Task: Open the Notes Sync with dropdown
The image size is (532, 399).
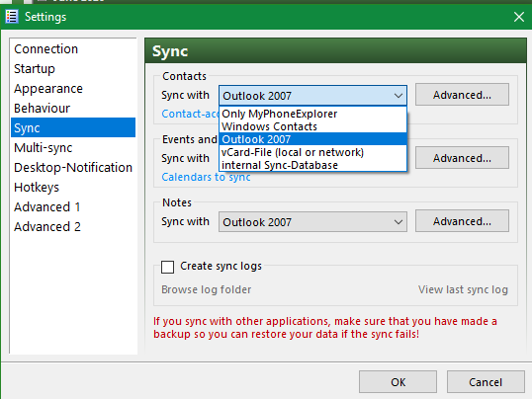Action: pos(312,222)
